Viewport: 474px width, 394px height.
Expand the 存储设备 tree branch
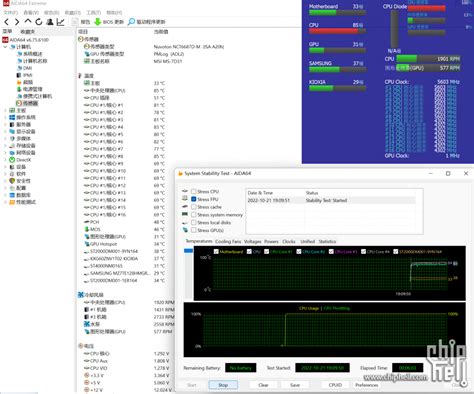[5, 146]
